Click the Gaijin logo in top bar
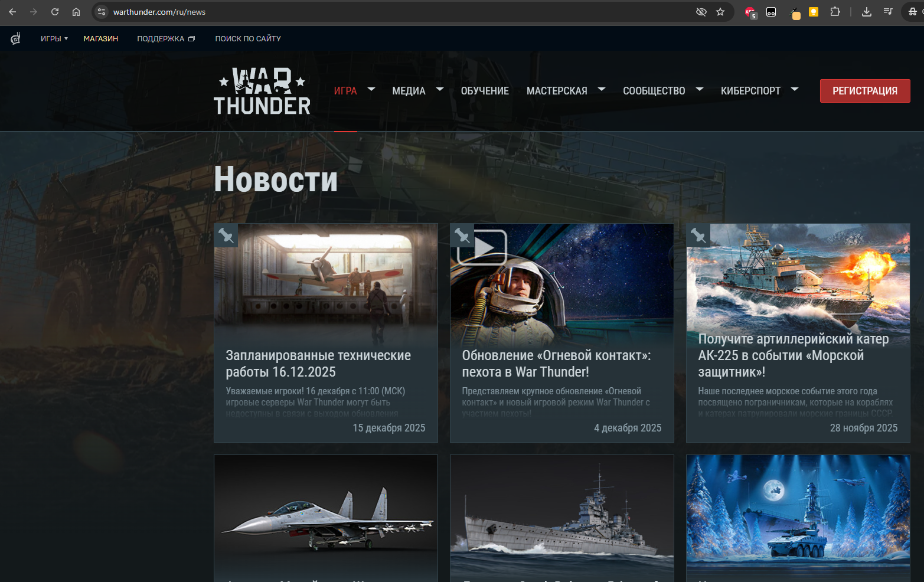The width and height of the screenshot is (924, 582). point(16,38)
